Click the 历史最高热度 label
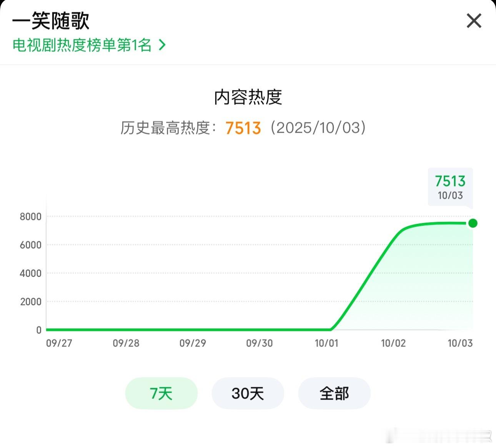The height and width of the screenshot is (448, 496). click(x=169, y=128)
